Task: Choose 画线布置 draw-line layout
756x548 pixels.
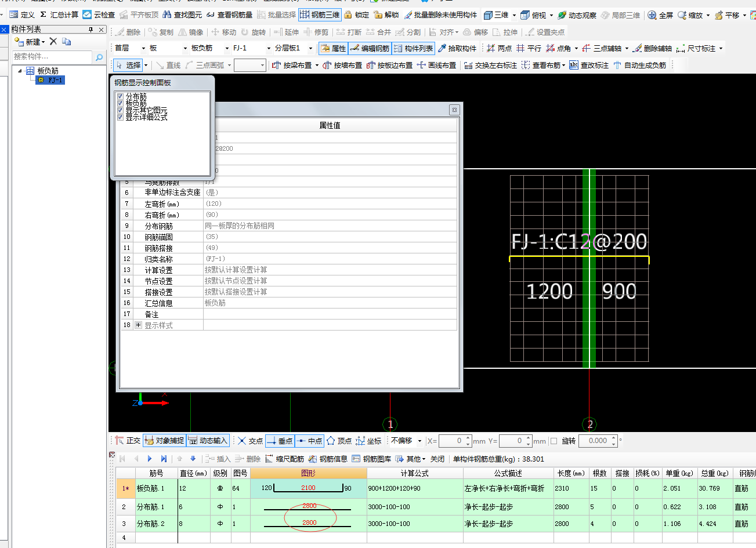Action: click(x=436, y=66)
